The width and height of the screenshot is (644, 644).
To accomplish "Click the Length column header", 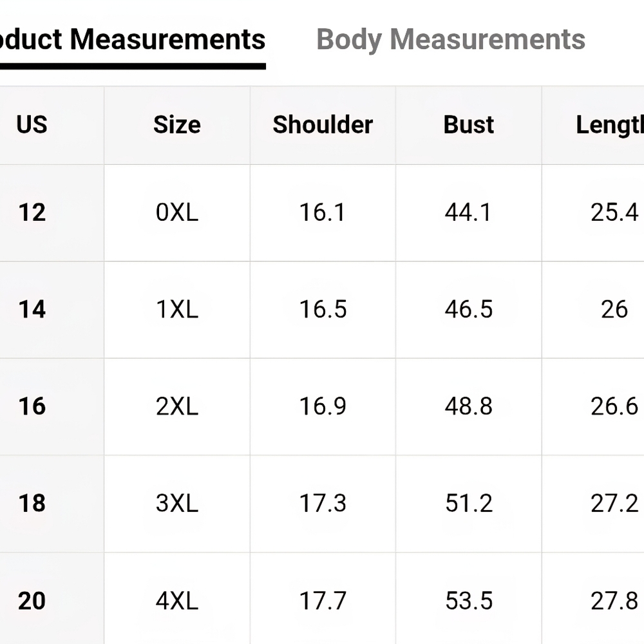I will coord(610,126).
